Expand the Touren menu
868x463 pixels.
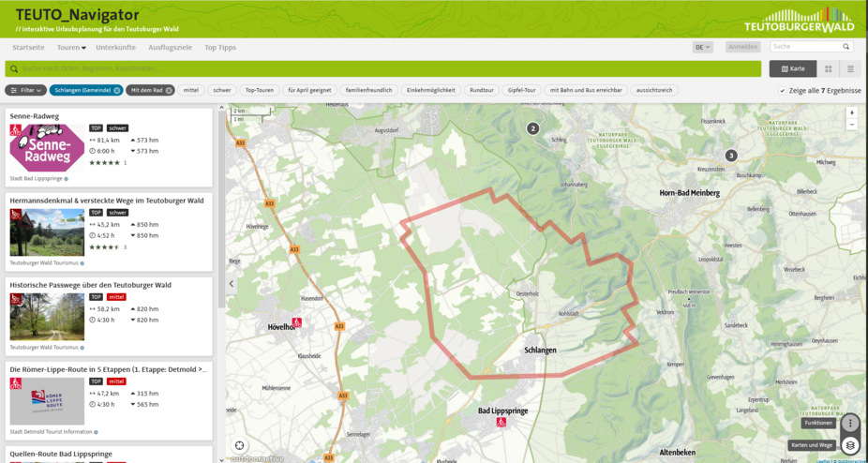(70, 47)
